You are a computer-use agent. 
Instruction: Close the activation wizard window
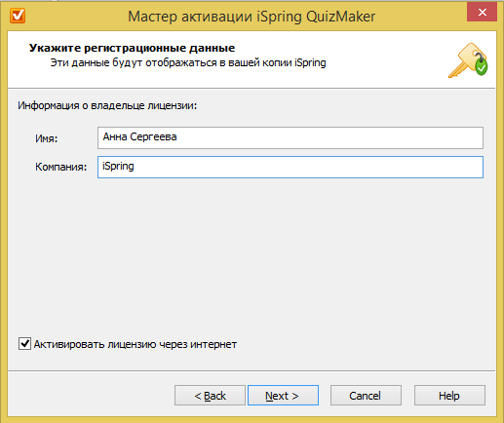point(482,12)
